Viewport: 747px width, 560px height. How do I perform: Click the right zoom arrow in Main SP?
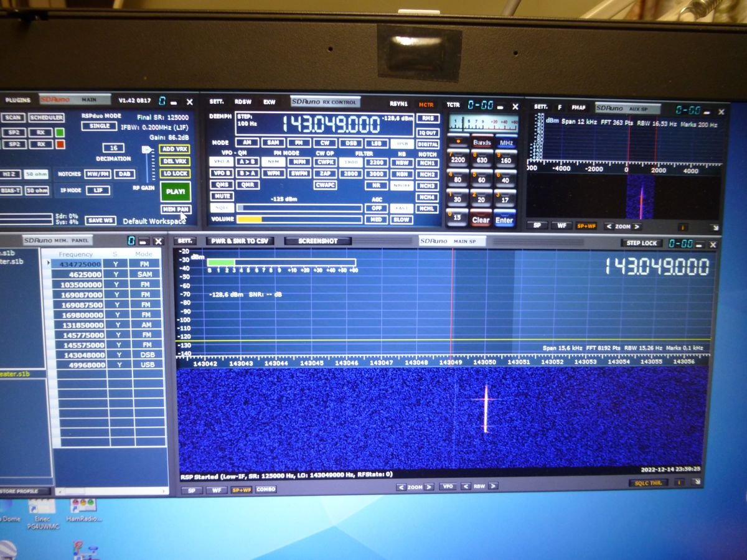(430, 487)
